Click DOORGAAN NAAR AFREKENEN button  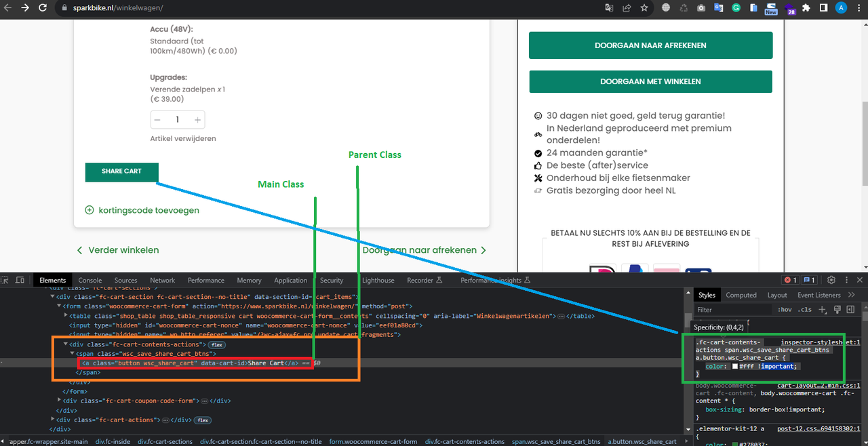(x=650, y=45)
